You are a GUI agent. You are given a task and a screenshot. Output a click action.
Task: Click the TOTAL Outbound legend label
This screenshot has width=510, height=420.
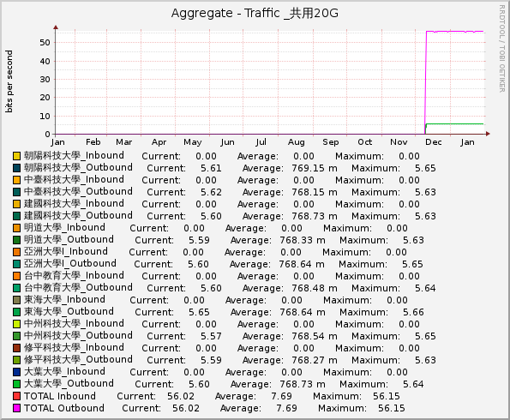[x=64, y=408]
